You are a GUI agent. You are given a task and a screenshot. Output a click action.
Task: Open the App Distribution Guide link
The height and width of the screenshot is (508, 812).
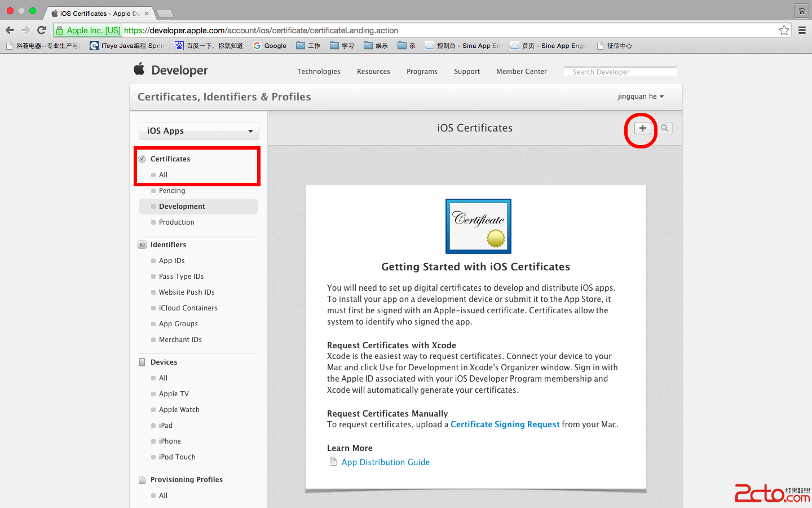pyautogui.click(x=385, y=462)
